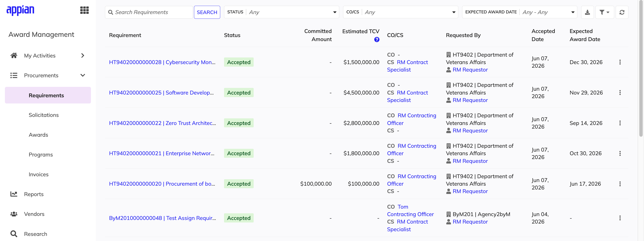Screen dimensions: 644x241
Task: Expand the My Activities chevron
Action: tap(83, 56)
